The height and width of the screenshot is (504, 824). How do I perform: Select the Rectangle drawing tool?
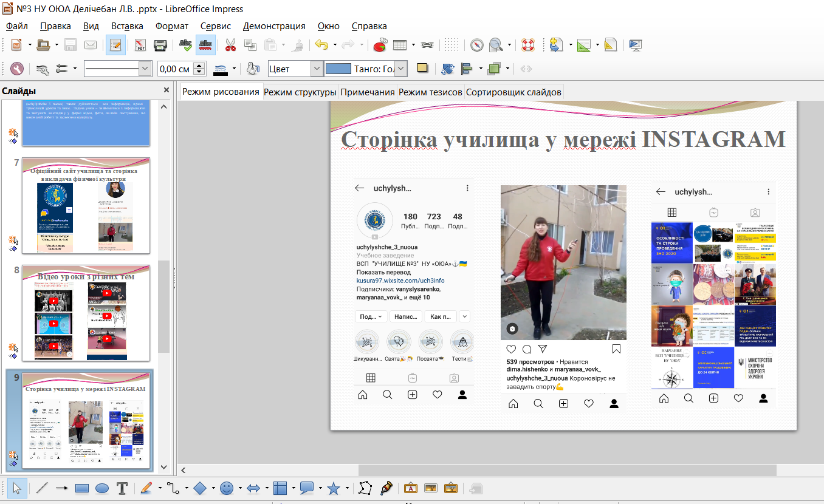coord(81,488)
